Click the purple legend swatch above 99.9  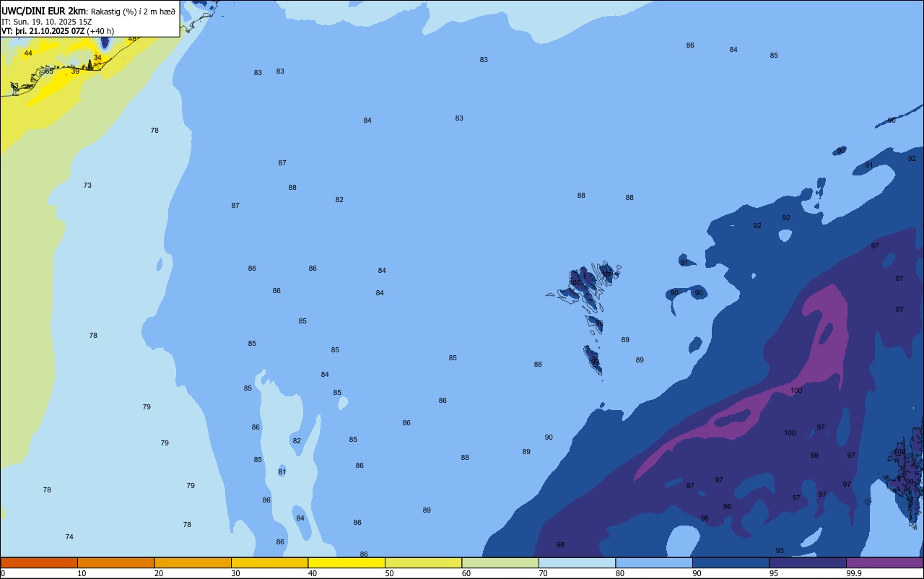(x=884, y=562)
